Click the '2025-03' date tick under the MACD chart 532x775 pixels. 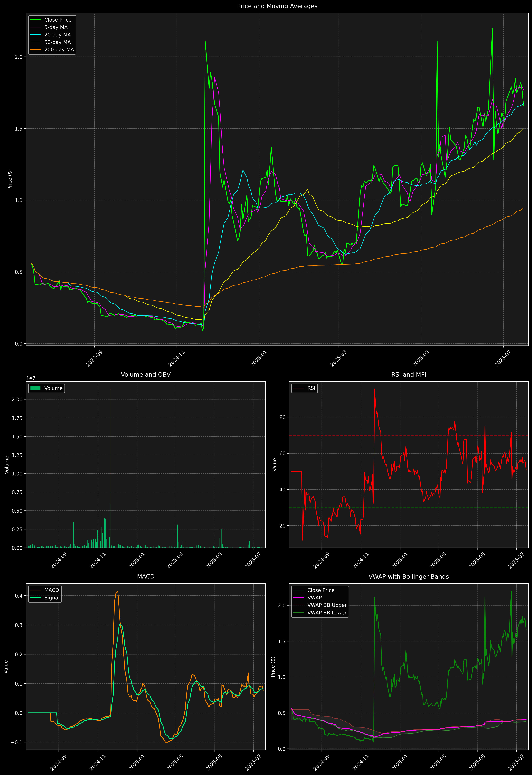175,763
